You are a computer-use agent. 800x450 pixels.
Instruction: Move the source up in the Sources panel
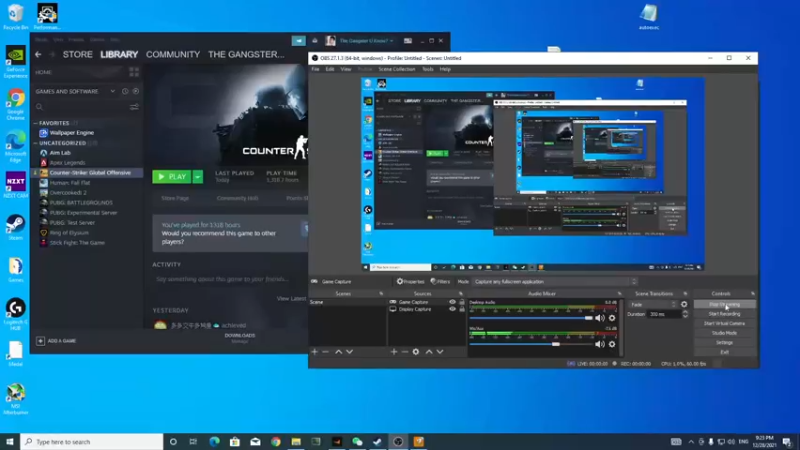pyautogui.click(x=429, y=352)
